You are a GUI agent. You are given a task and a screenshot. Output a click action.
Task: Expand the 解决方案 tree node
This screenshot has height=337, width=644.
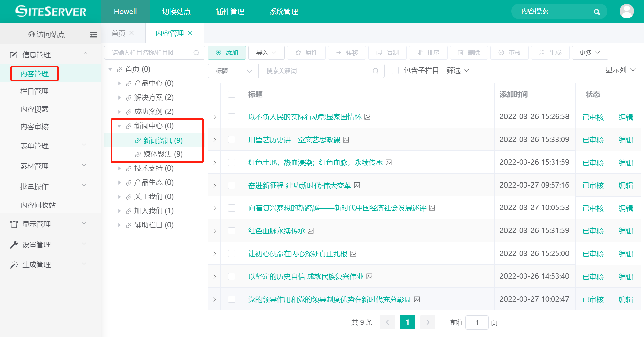[x=119, y=97]
